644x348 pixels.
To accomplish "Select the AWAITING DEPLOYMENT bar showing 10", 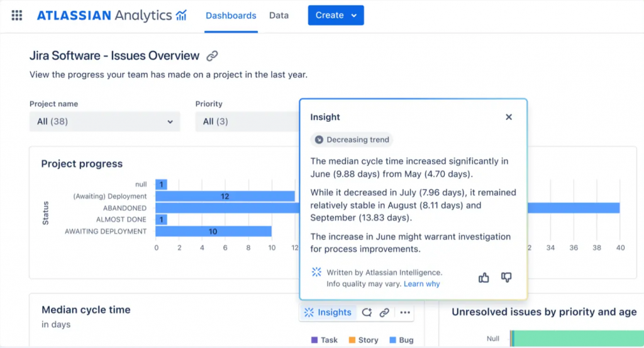I will 214,231.
